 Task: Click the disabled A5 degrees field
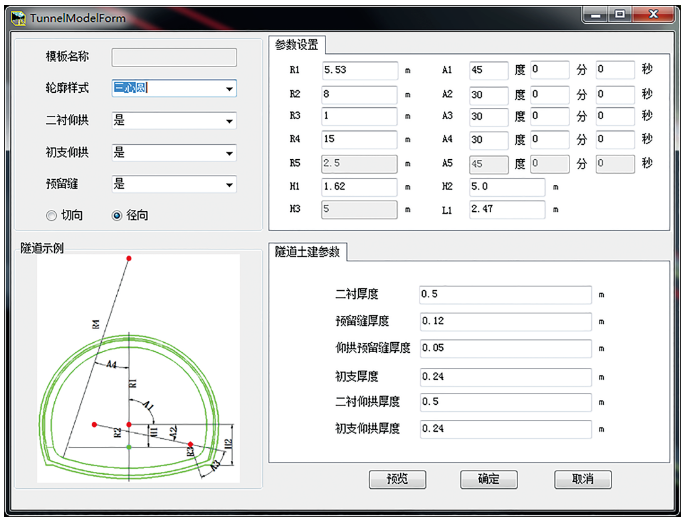click(489, 164)
